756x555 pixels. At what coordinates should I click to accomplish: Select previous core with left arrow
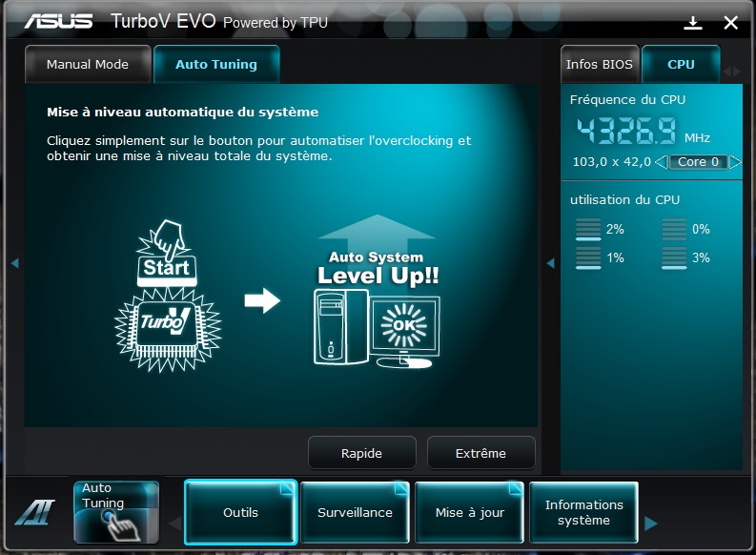coord(661,162)
